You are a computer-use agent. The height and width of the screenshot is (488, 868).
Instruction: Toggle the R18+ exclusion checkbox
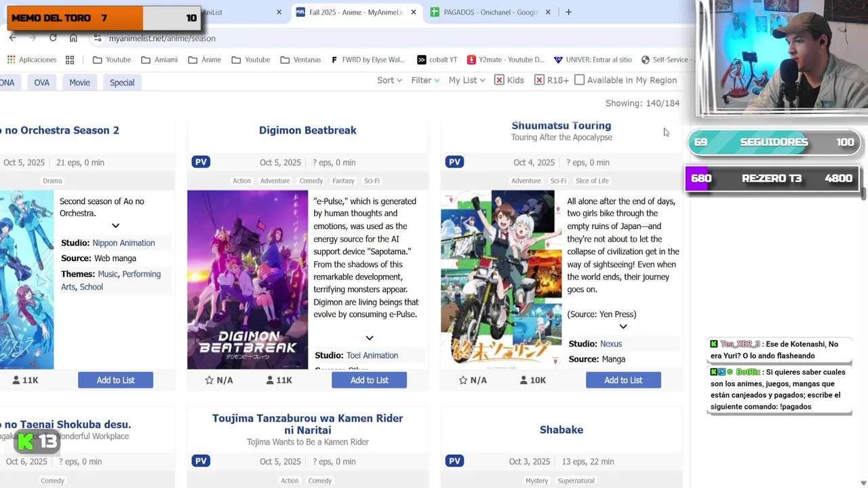point(540,80)
